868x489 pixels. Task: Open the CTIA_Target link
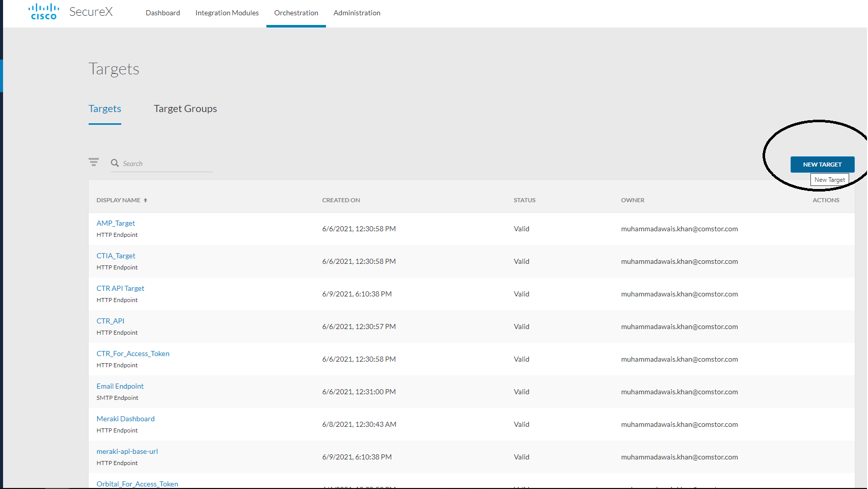[x=116, y=256]
